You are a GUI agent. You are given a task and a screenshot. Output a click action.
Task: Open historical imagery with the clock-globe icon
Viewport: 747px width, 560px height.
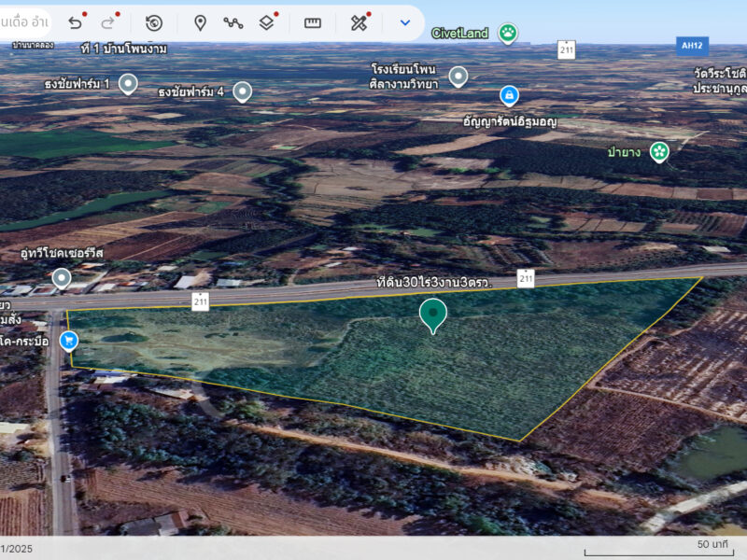pyautogui.click(x=154, y=23)
